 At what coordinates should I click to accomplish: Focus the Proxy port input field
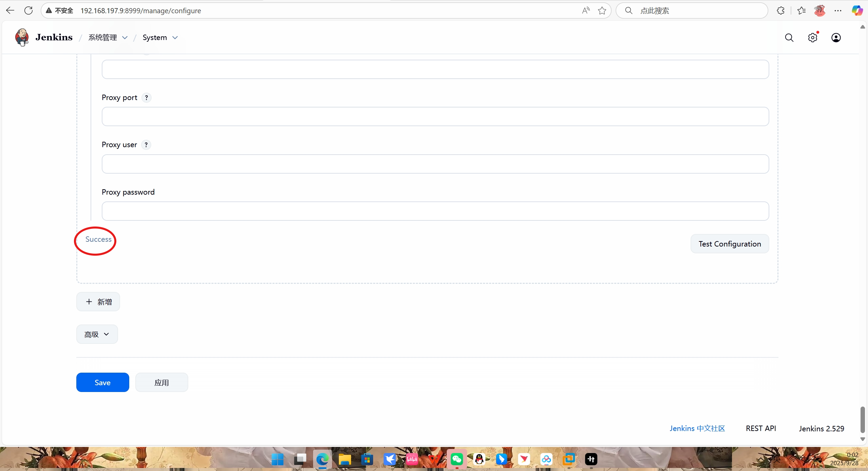[435, 117]
